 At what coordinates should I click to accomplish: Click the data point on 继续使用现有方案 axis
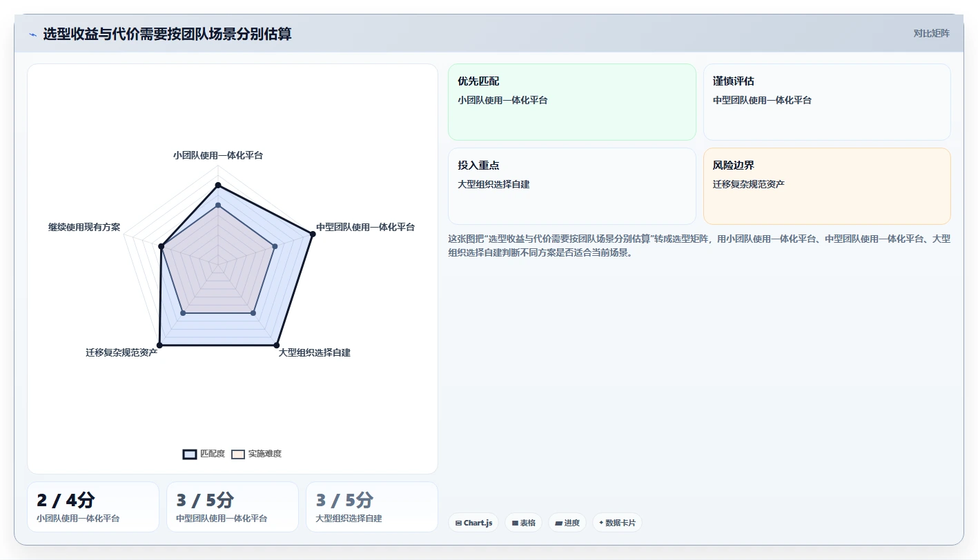[x=162, y=246]
